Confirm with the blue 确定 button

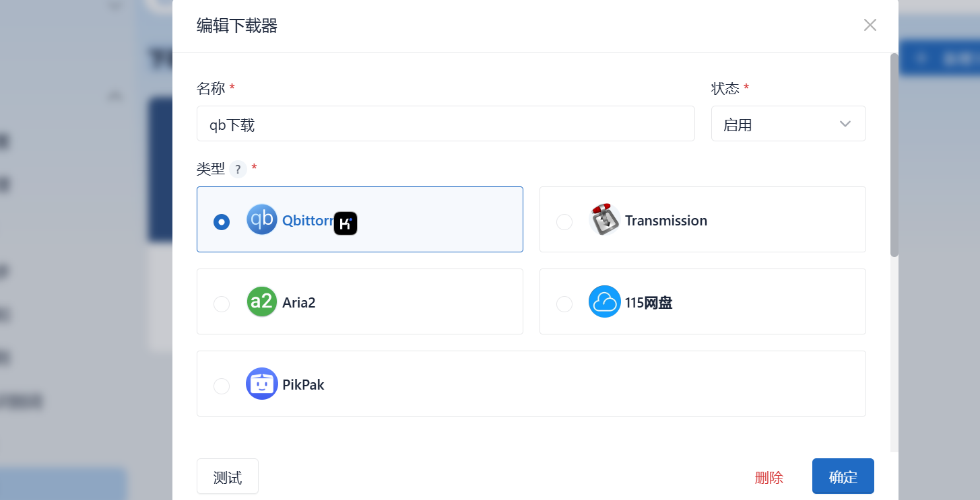point(843,476)
